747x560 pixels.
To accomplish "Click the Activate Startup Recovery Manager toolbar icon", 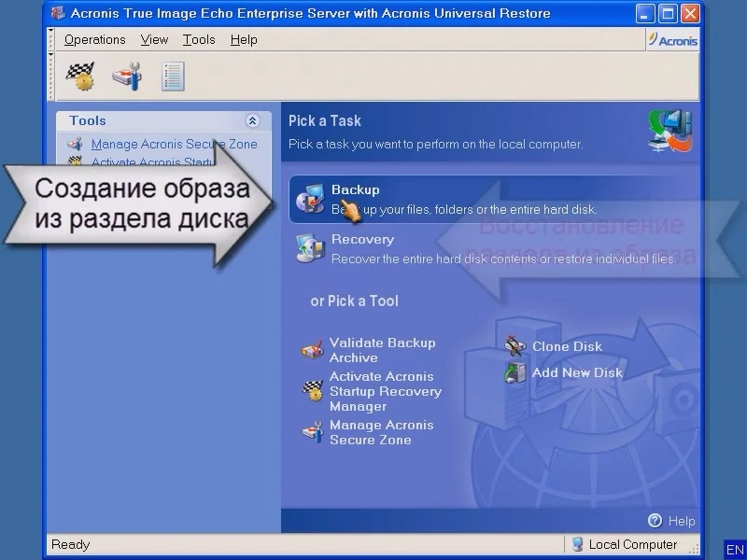I will click(80, 77).
